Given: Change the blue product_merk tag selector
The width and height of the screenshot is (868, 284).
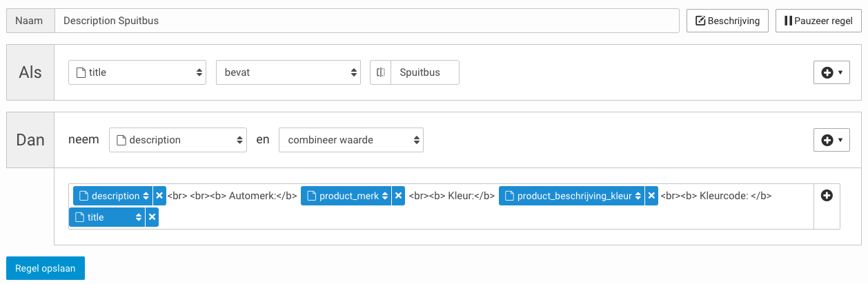Looking at the screenshot, I should 346,196.
